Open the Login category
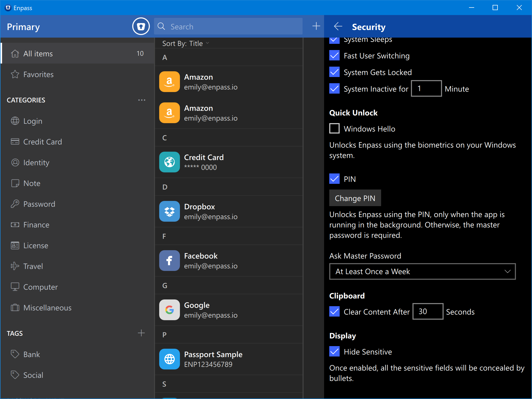 (77, 121)
